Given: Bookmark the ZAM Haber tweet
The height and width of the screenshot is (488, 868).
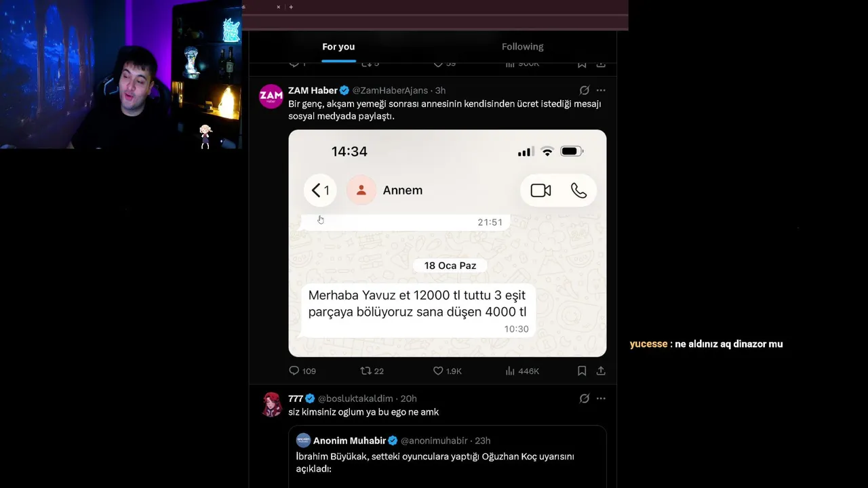Looking at the screenshot, I should (x=582, y=371).
